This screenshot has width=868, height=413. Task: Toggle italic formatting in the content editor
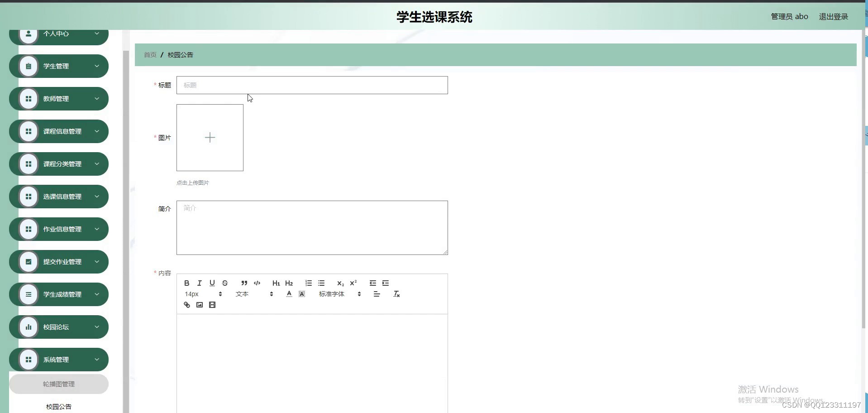click(199, 283)
